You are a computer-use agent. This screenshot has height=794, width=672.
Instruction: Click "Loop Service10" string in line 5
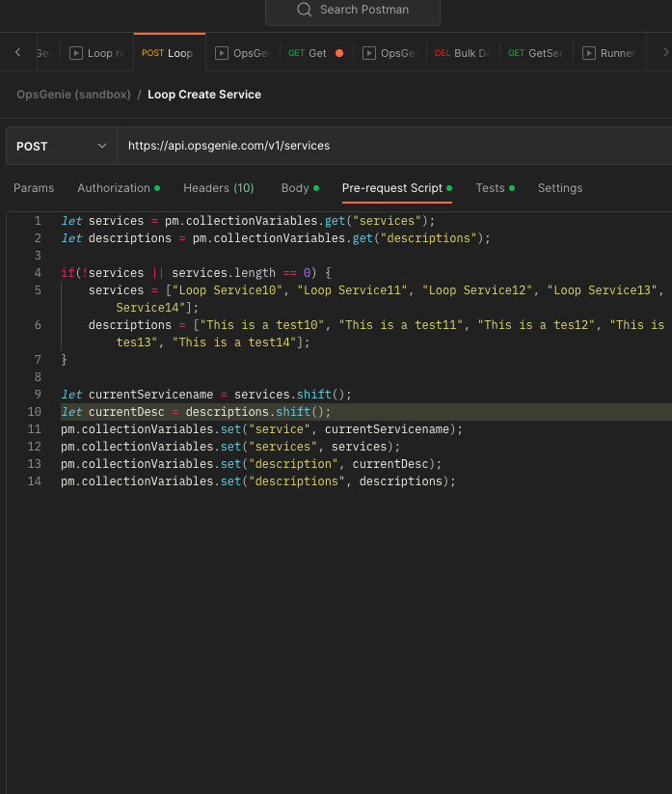(228, 290)
